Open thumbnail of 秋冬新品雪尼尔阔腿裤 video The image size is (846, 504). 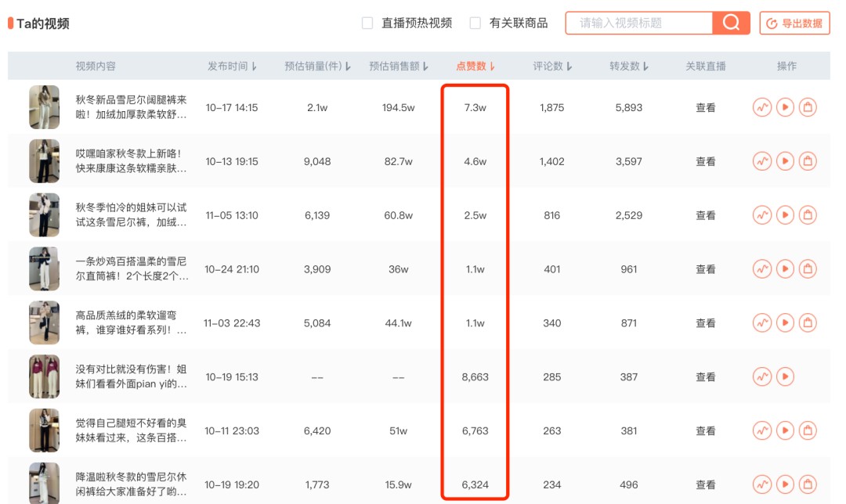[44, 107]
